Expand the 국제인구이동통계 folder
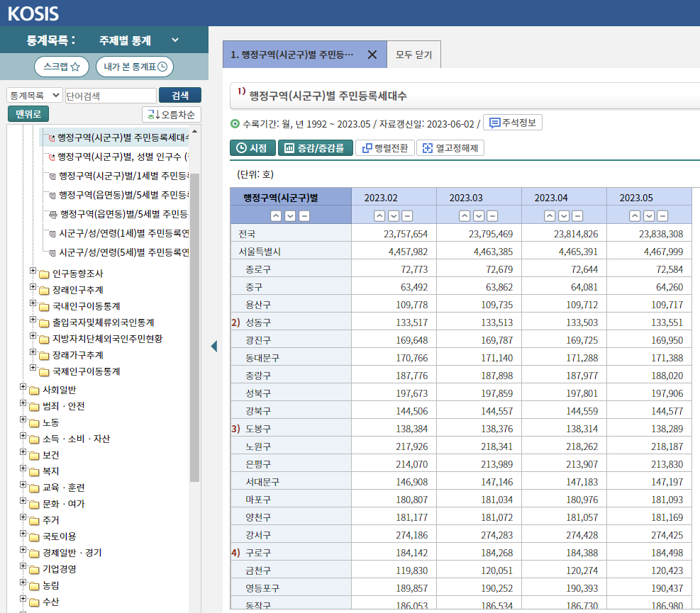This screenshot has width=700, height=613. pyautogui.click(x=33, y=368)
